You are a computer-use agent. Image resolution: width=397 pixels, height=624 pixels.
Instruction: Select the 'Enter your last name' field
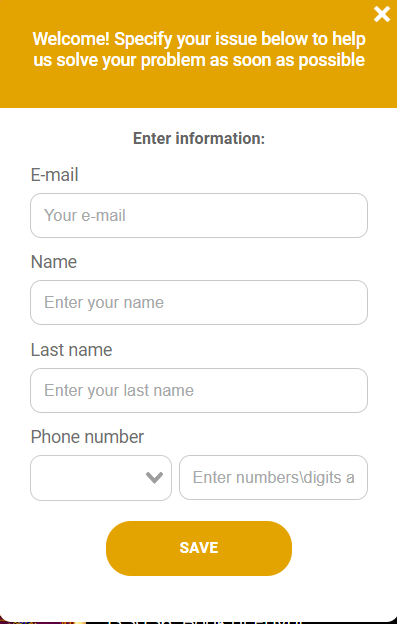click(x=199, y=390)
